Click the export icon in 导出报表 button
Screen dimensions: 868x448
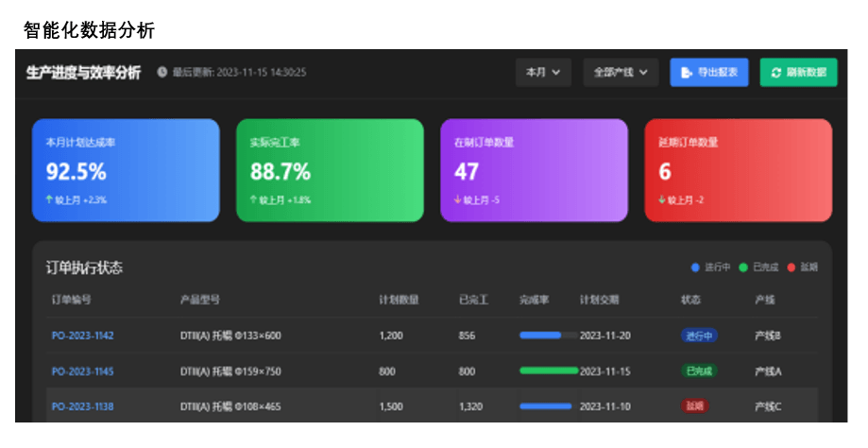(x=687, y=73)
